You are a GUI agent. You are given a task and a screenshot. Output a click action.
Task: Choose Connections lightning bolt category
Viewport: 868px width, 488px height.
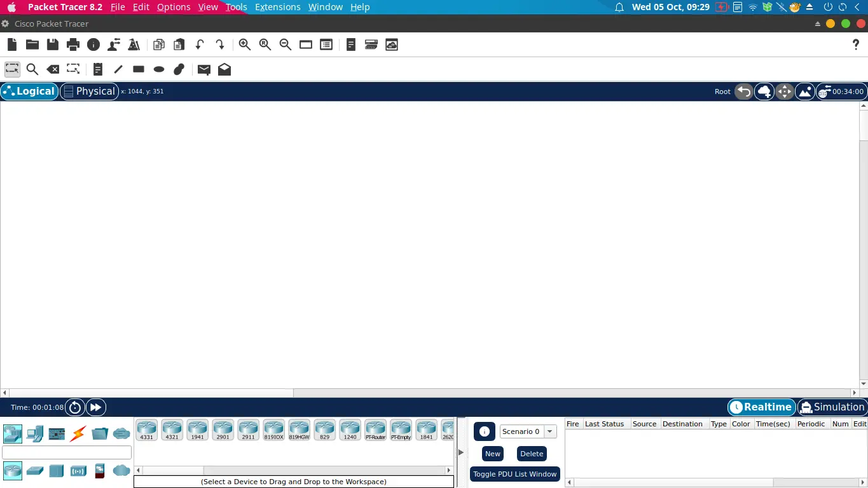[x=78, y=434]
